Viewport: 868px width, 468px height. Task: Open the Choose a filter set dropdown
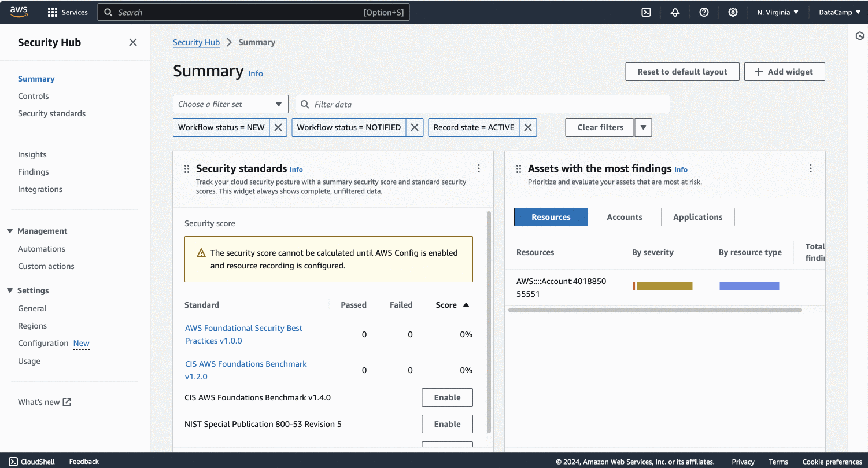click(x=231, y=104)
